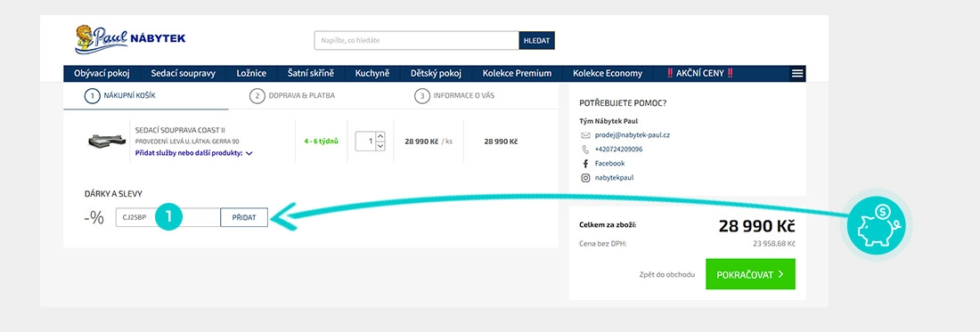980x332 pixels.
Task: Click the 28 990 Kč total price
Action: [757, 226]
